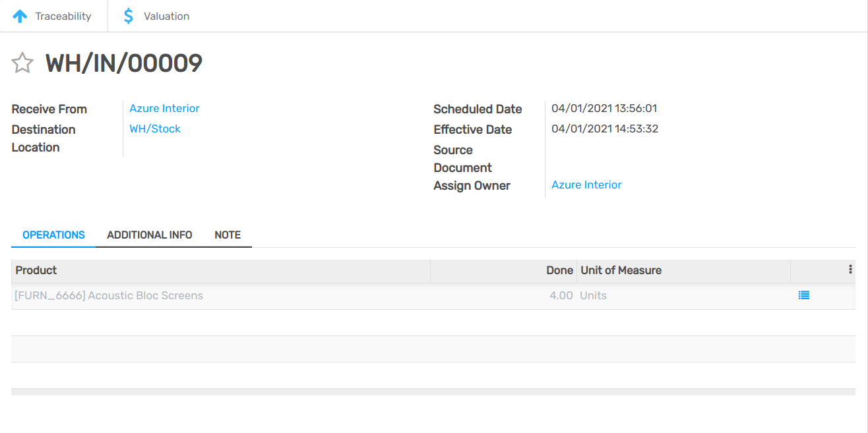The height and width of the screenshot is (433, 868).
Task: Open the Traceability report button
Action: point(53,16)
